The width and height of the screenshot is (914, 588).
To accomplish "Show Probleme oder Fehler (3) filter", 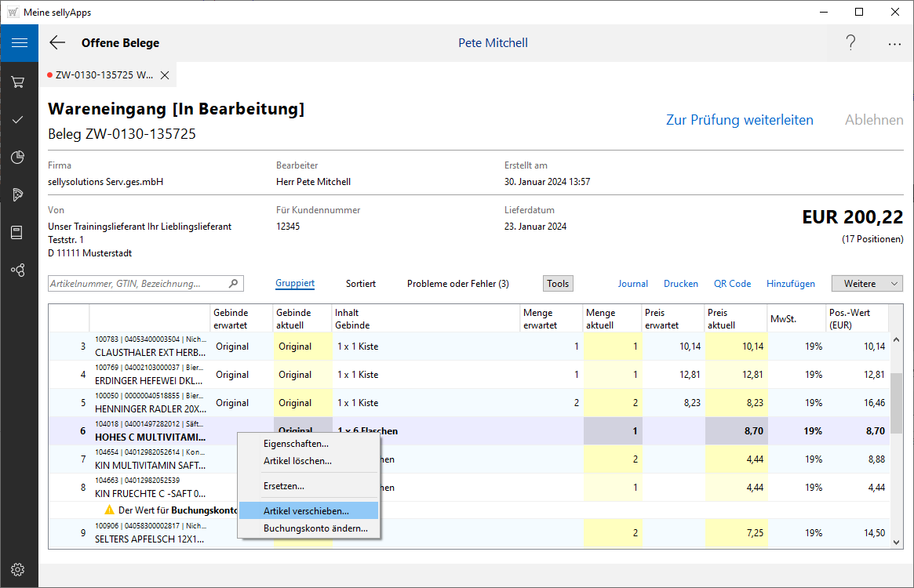I will coord(457,284).
